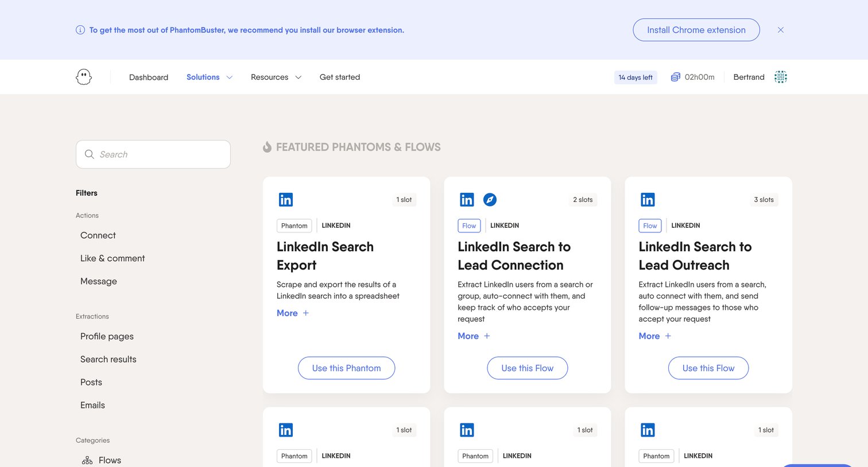Filter by Posts extraction
Screen dimensions: 868x467
91,382
